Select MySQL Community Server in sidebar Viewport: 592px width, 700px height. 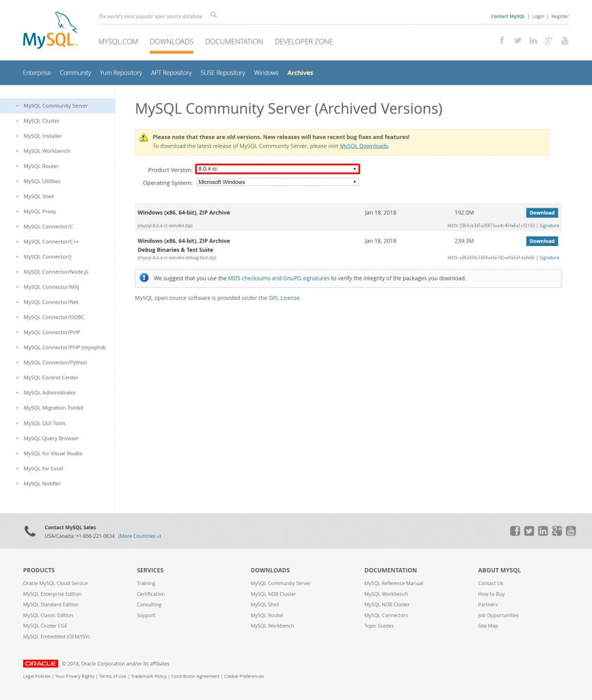pyautogui.click(x=56, y=106)
